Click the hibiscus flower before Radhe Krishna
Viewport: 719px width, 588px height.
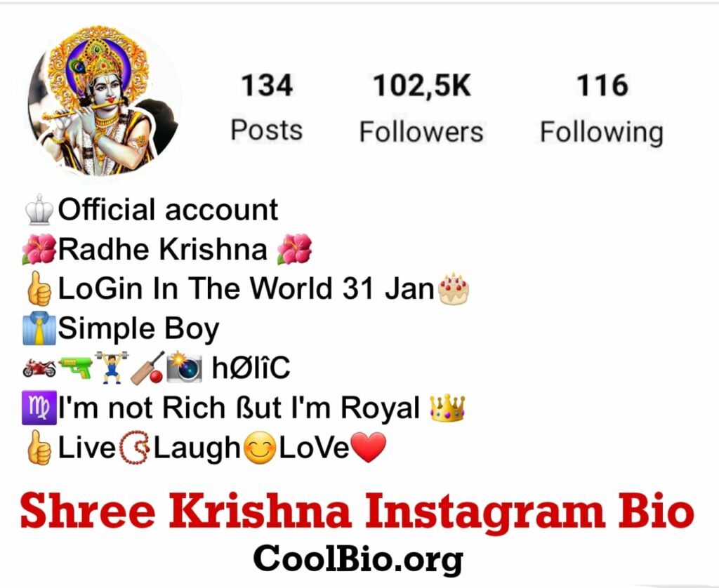pyautogui.click(x=39, y=249)
